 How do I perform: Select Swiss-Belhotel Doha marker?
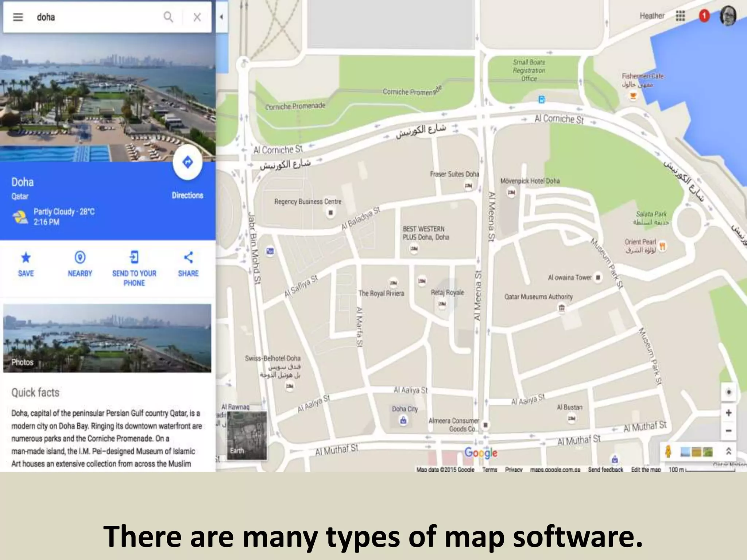290,386
